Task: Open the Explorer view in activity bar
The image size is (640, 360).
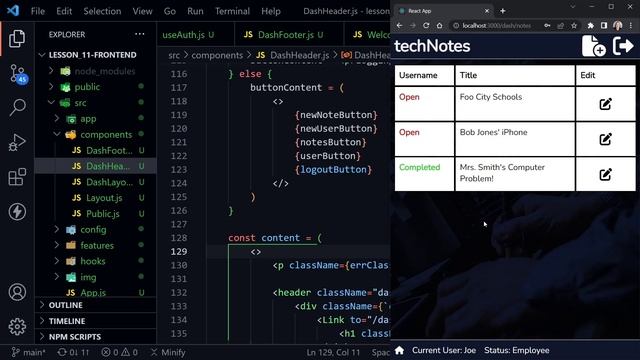Action: pyautogui.click(x=17, y=38)
